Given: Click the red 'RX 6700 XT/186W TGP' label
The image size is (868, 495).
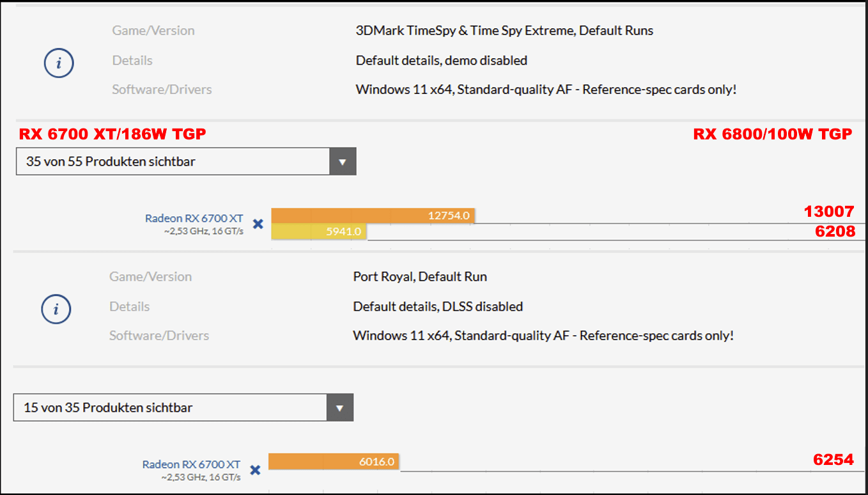Looking at the screenshot, I should click(112, 134).
